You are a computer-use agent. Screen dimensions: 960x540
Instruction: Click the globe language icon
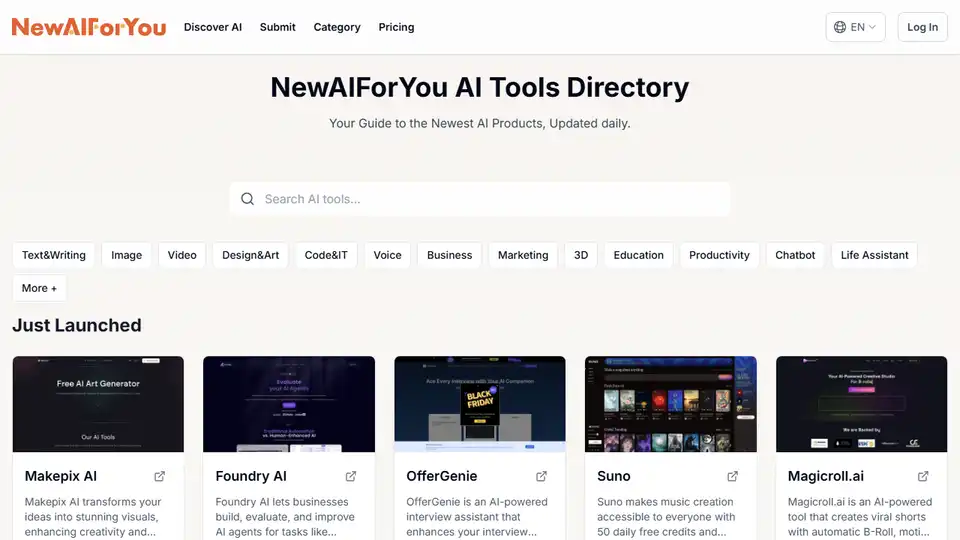pyautogui.click(x=840, y=27)
